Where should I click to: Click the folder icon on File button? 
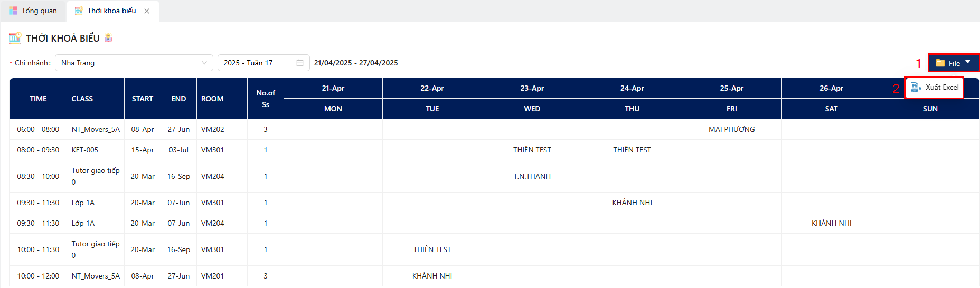tap(940, 63)
